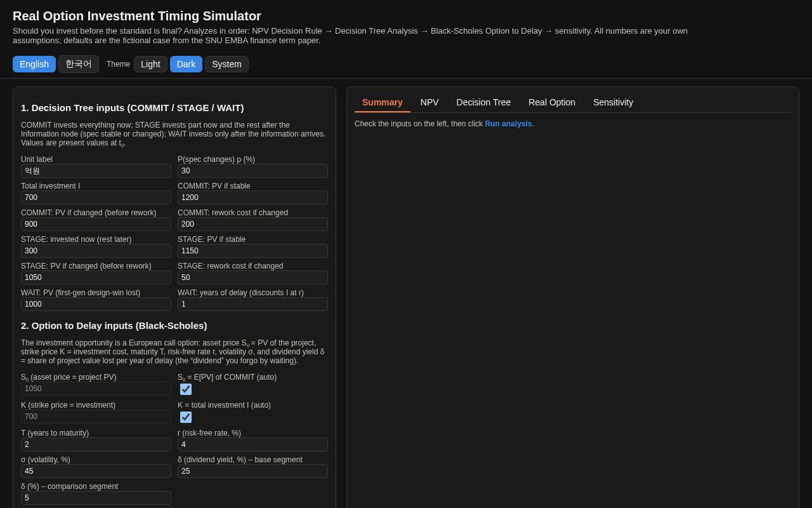Click STAGE: invested now (rest later) field
This screenshot has height=508, width=812.
96,251
